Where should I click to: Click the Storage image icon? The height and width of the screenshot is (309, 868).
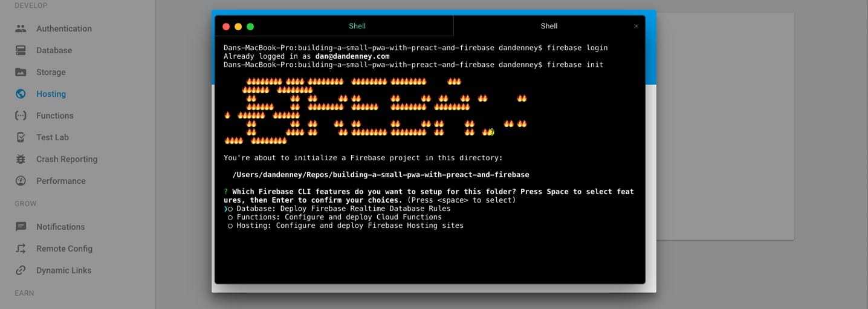(x=21, y=72)
